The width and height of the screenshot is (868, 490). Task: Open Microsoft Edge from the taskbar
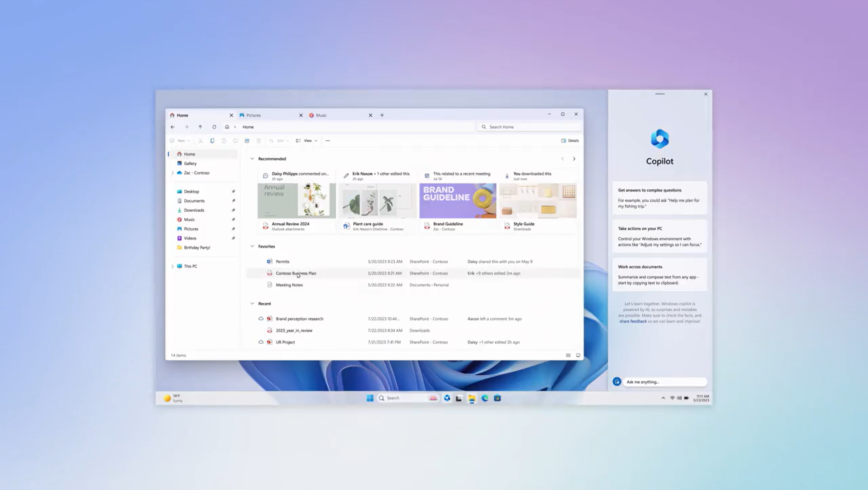coord(485,398)
